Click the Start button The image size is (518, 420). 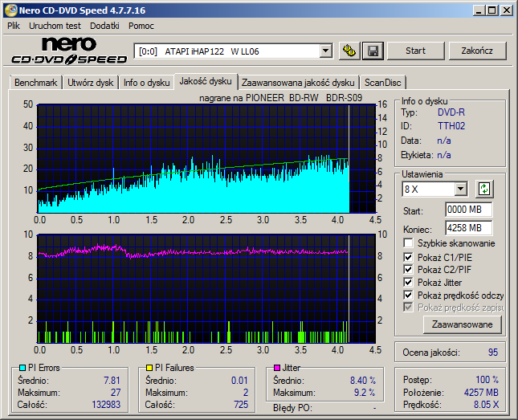coord(415,51)
